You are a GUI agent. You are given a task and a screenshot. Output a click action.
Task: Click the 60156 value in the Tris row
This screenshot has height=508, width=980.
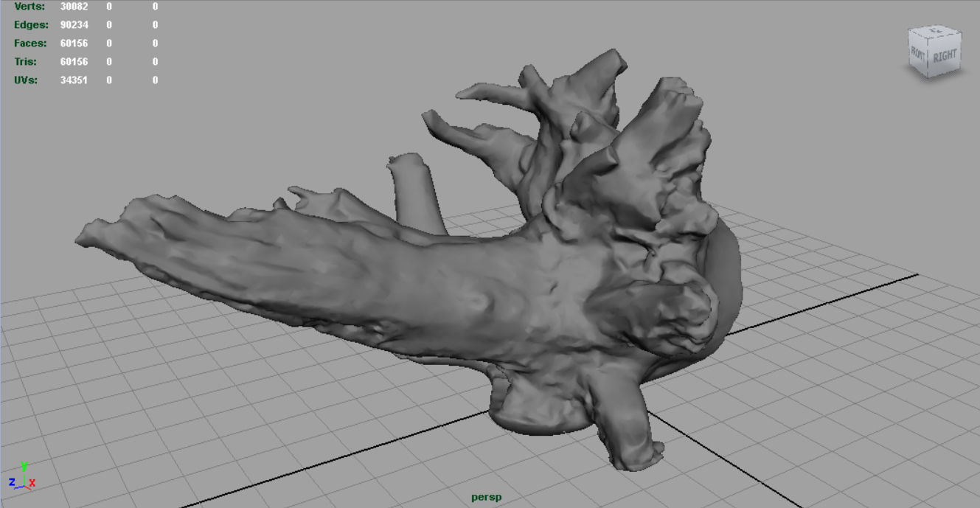74,61
